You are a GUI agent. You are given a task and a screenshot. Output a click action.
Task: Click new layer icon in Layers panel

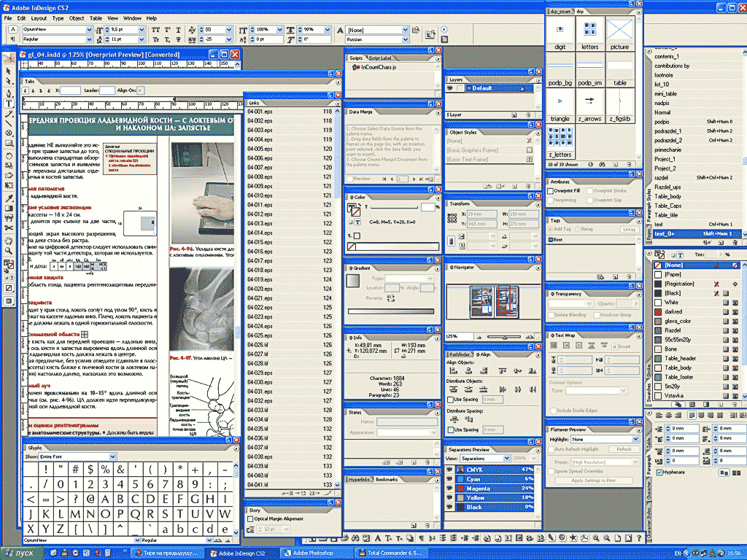(514, 114)
